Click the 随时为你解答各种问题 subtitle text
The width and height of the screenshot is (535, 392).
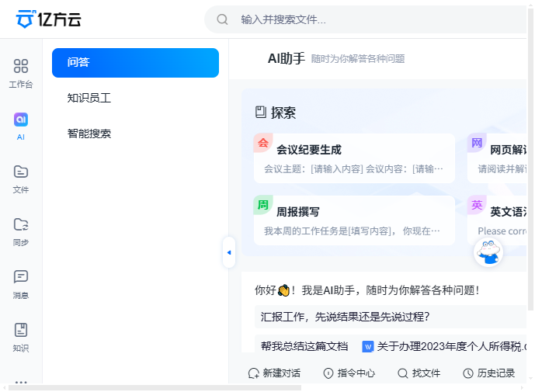(x=358, y=59)
